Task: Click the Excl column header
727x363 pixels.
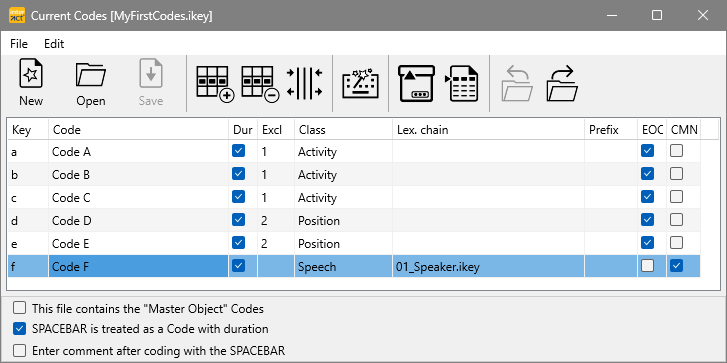Action: pos(276,130)
